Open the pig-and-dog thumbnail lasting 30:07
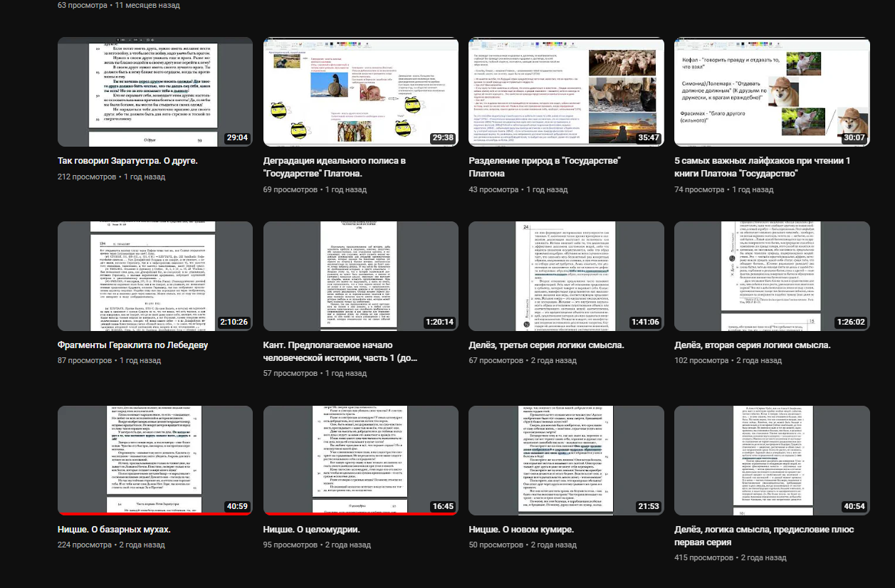This screenshot has height=588, width=895. click(x=772, y=91)
